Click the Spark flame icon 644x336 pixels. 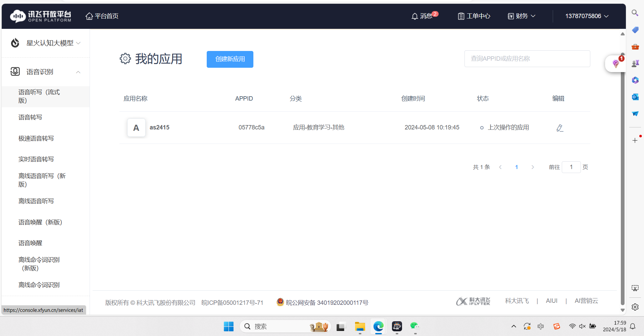(15, 43)
